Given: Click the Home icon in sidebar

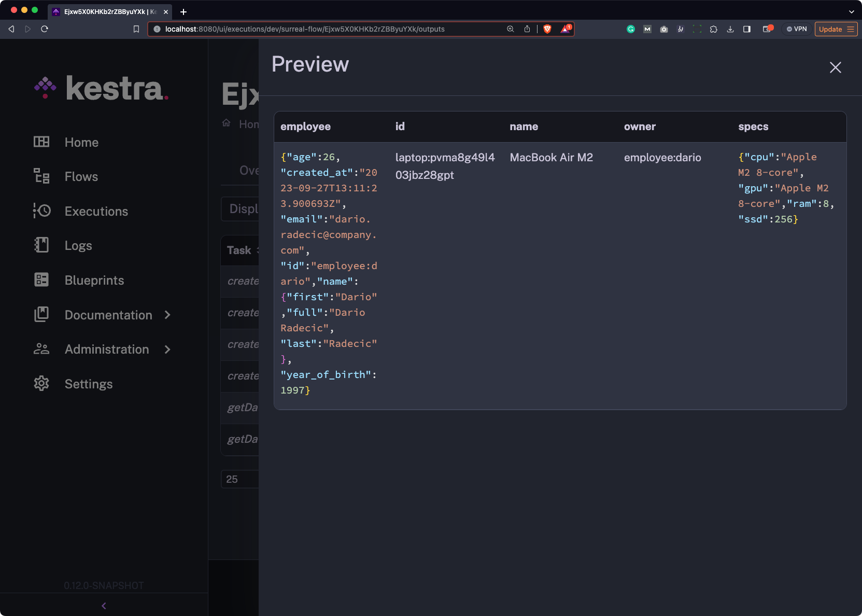Looking at the screenshot, I should [41, 142].
